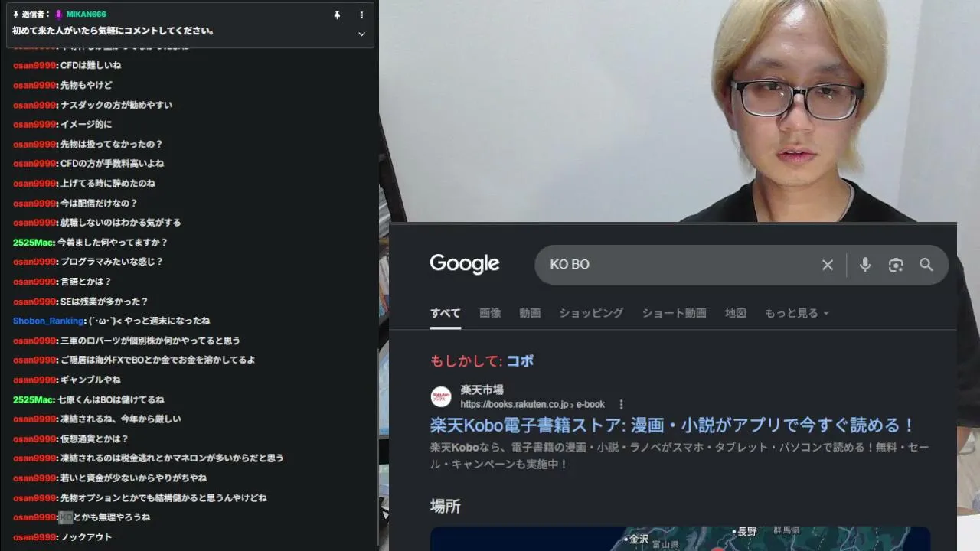Click the 場所 section heading
Viewport: 980px width, 551px height.
click(x=446, y=507)
